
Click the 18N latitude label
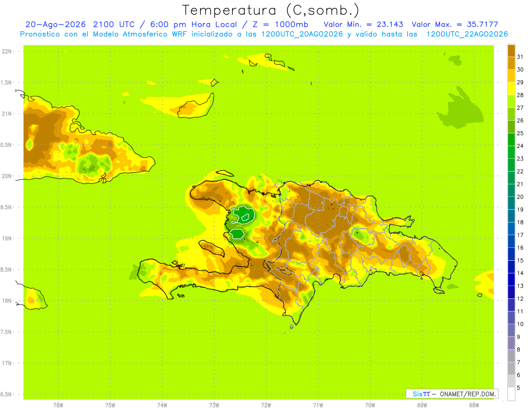click(x=8, y=301)
